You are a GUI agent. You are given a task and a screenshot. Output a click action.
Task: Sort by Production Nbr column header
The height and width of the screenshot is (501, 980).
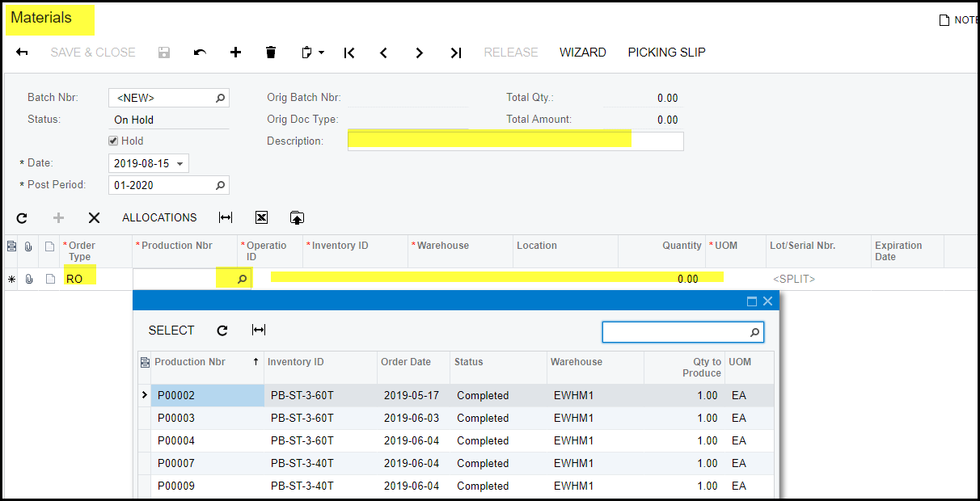click(190, 362)
